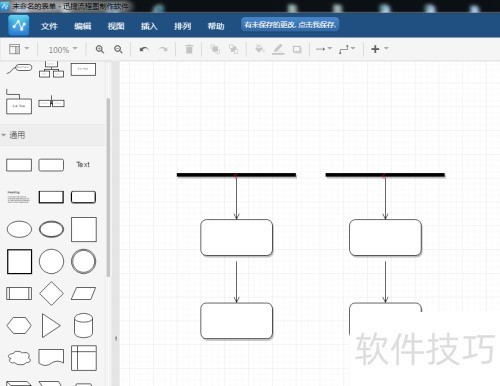500x386 pixels.
Task: Open the waypoint connector style dropdown
Action: [347, 49]
